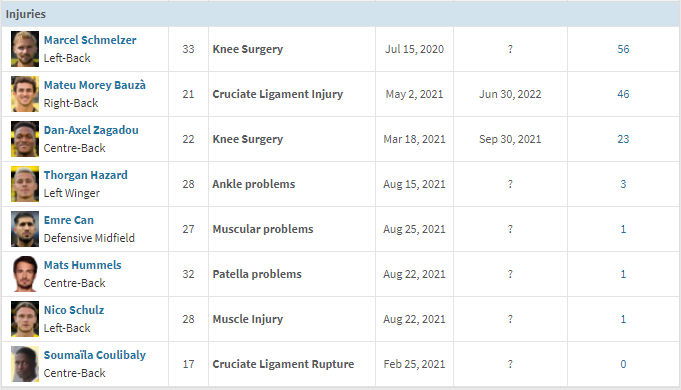Viewport: 681px width, 390px height.
Task: Click Zagadou's 23 missed games link
Action: (x=623, y=139)
